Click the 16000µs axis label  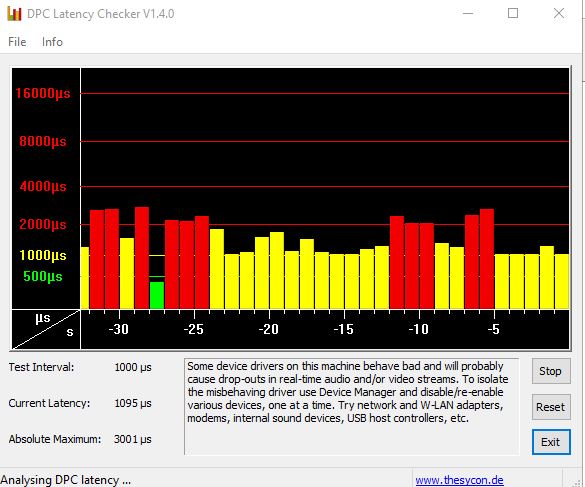[43, 93]
